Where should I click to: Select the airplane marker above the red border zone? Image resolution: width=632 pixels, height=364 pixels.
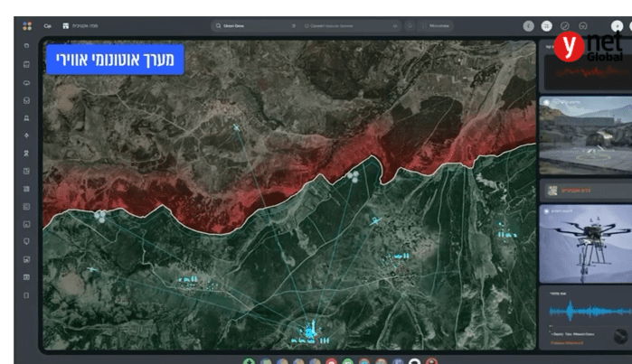[237, 127]
